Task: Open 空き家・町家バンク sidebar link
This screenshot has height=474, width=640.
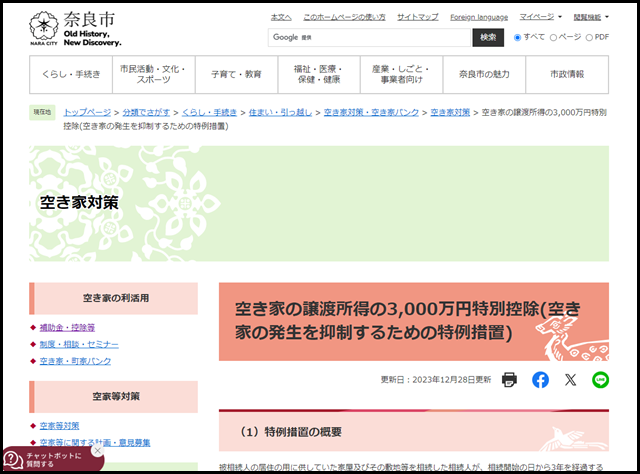Action: (75, 361)
